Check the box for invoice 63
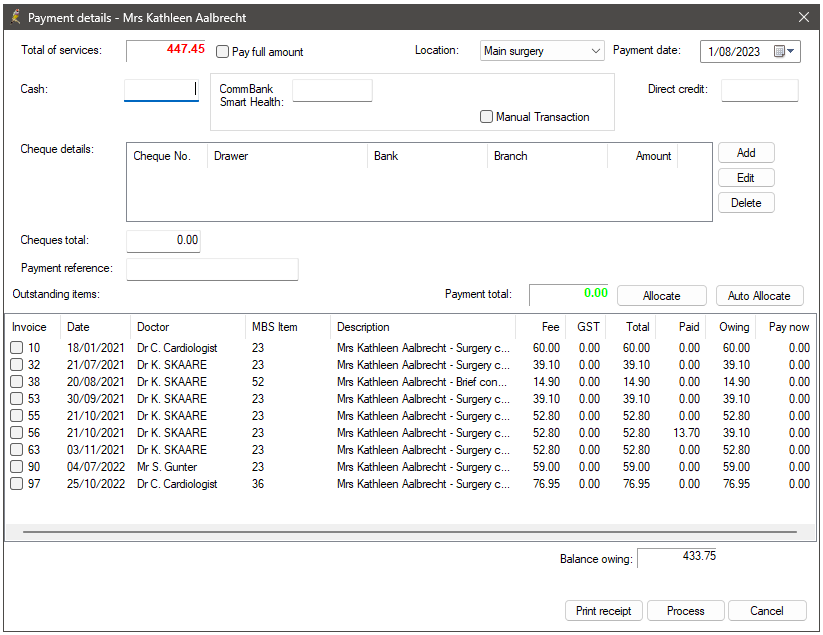The height and width of the screenshot is (635, 823). (17, 450)
